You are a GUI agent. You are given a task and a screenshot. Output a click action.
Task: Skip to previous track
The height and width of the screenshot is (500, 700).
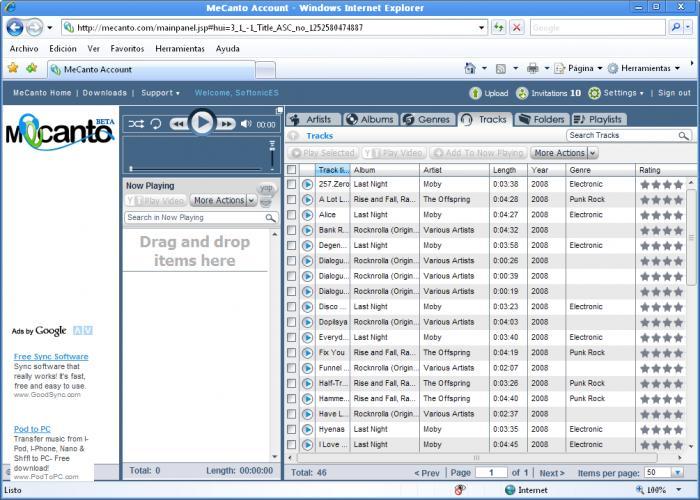point(179,124)
